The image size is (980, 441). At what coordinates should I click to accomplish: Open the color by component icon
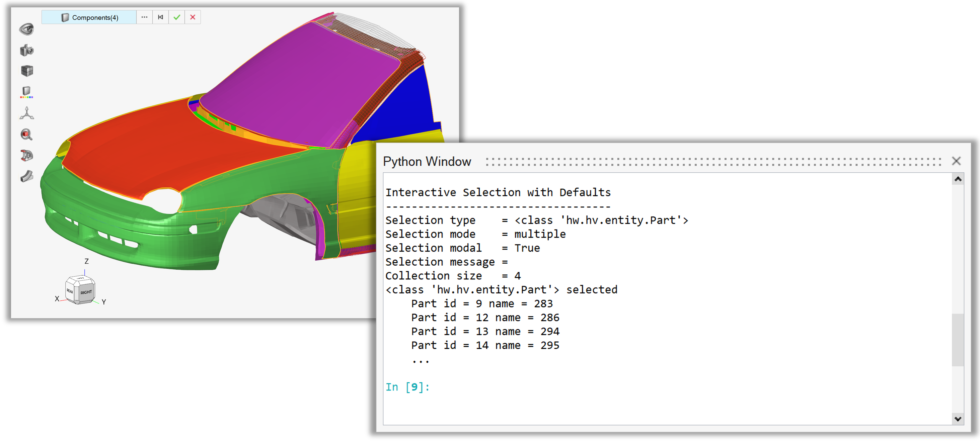(26, 92)
